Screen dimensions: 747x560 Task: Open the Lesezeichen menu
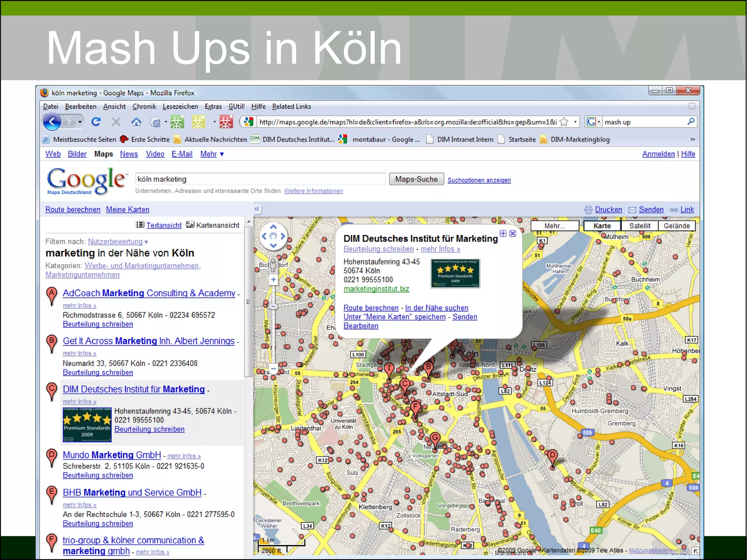[180, 107]
